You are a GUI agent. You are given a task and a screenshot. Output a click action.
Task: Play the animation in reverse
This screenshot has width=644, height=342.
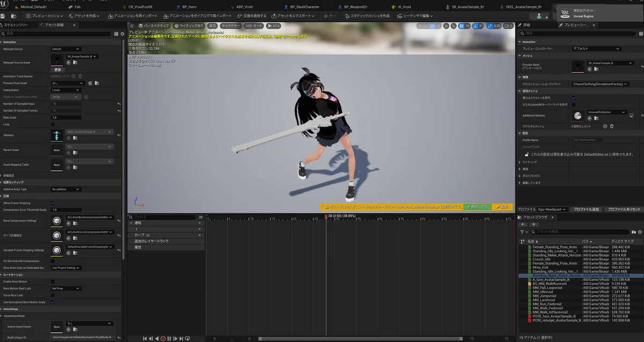(157, 339)
